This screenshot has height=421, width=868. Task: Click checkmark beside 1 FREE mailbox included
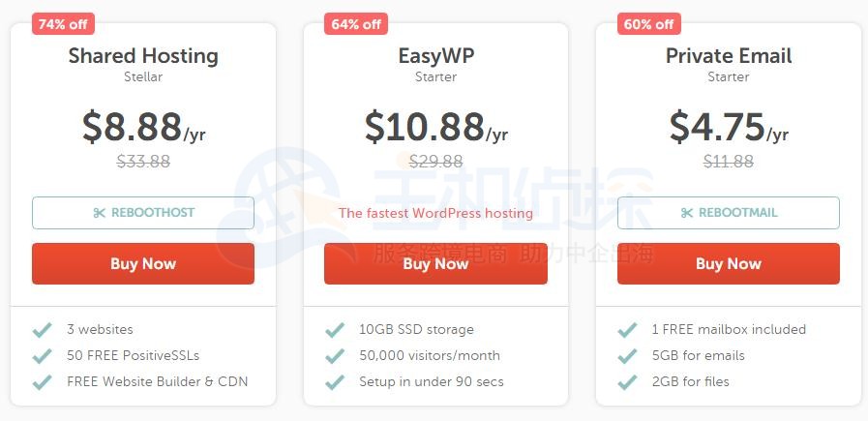(x=627, y=330)
